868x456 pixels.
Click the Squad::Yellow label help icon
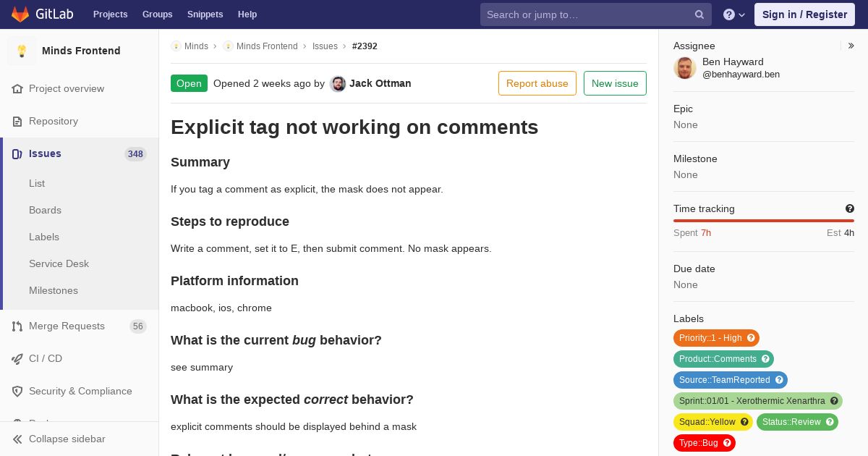[744, 422]
